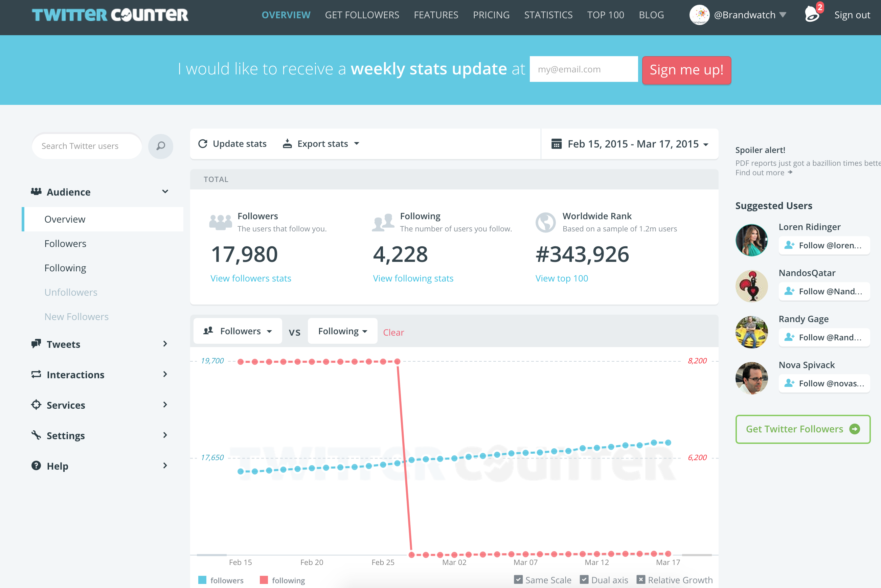Click the green arrow on Get Twitter Followers

click(x=855, y=429)
